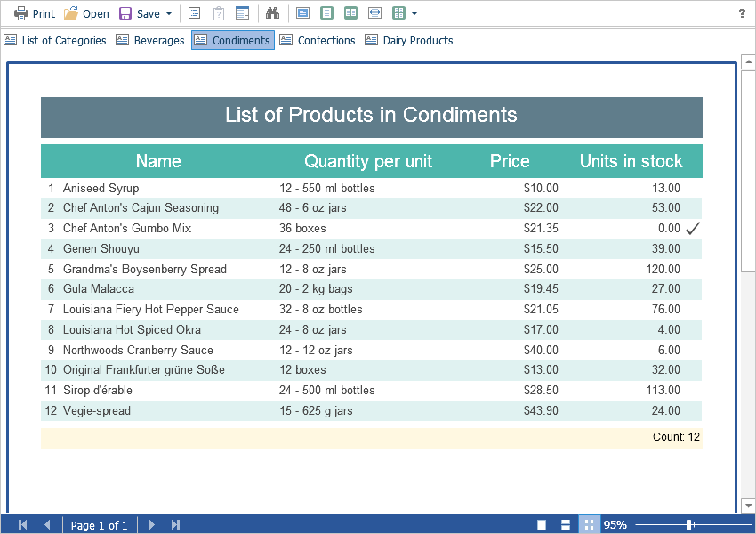Click the zoom slider in status bar
Image resolution: width=756 pixels, height=534 pixels.
[690, 525]
